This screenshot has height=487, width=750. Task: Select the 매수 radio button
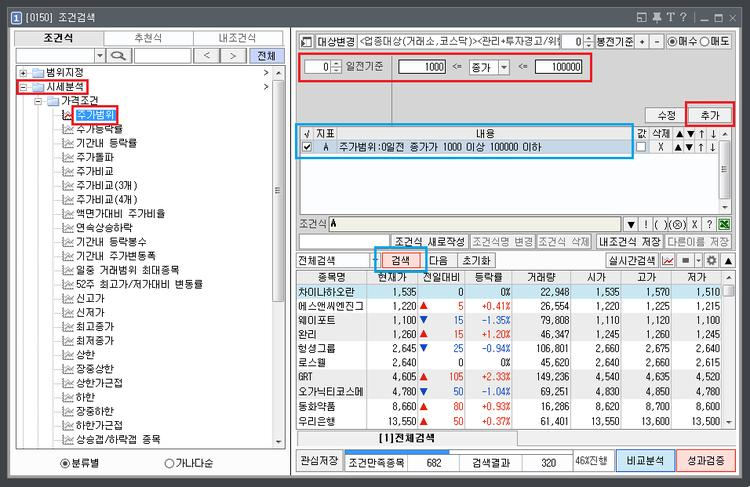pyautogui.click(x=673, y=42)
